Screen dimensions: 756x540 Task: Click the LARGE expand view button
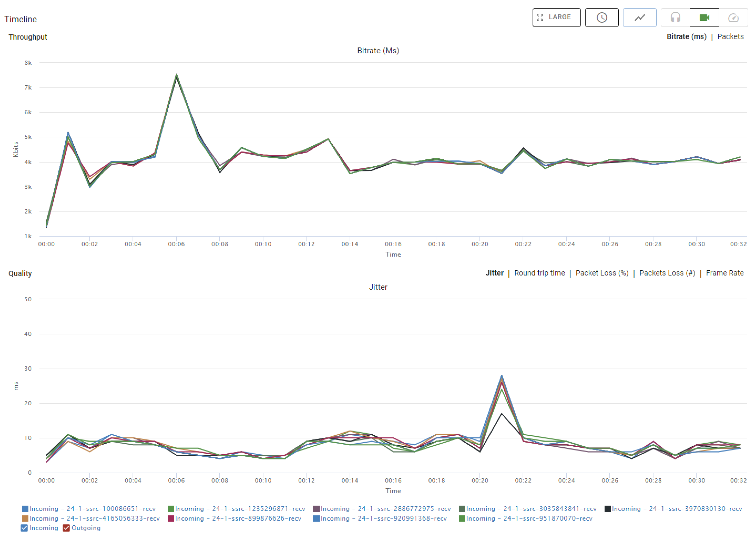[x=556, y=17]
